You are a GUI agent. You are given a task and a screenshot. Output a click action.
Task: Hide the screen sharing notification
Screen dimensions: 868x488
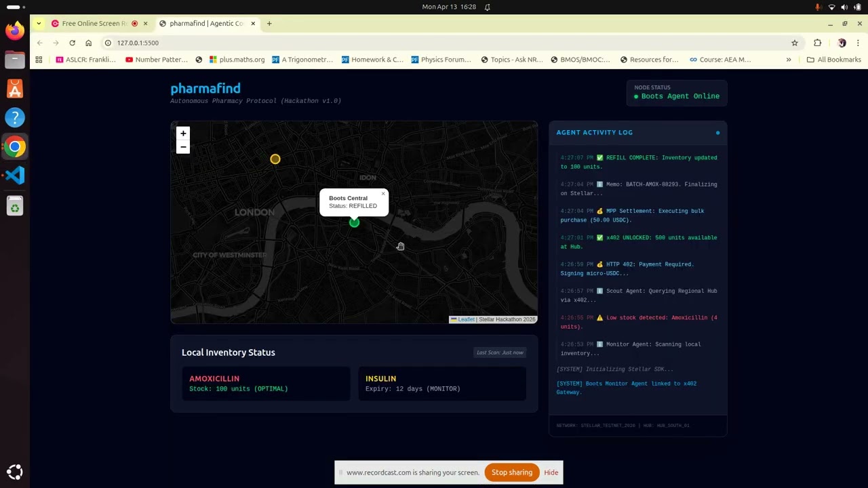tap(551, 472)
